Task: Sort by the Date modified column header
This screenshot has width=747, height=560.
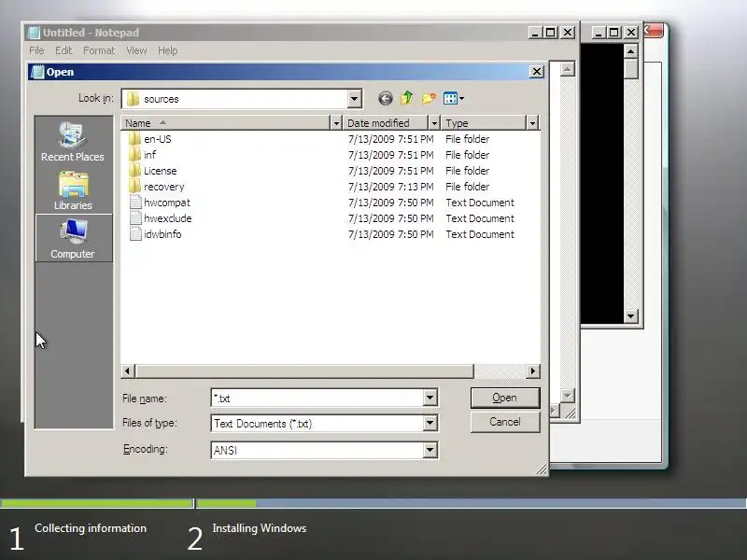Action: [385, 123]
